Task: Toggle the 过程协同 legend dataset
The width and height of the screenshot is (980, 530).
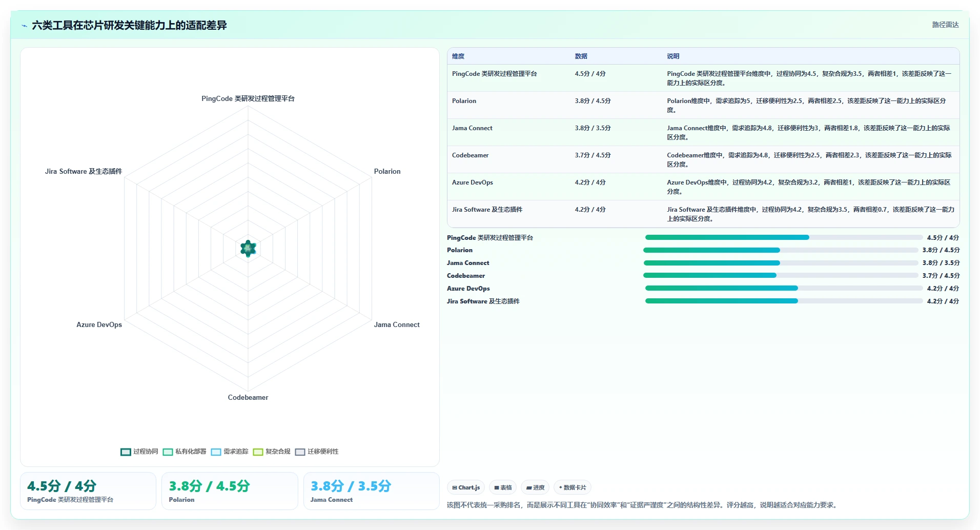Action: tap(139, 452)
